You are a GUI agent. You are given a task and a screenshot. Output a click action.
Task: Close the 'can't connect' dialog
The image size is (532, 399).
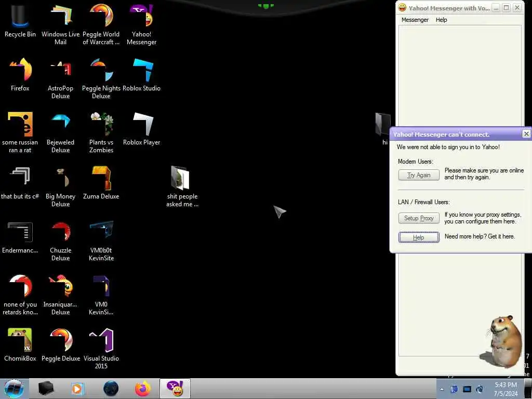pyautogui.click(x=526, y=134)
